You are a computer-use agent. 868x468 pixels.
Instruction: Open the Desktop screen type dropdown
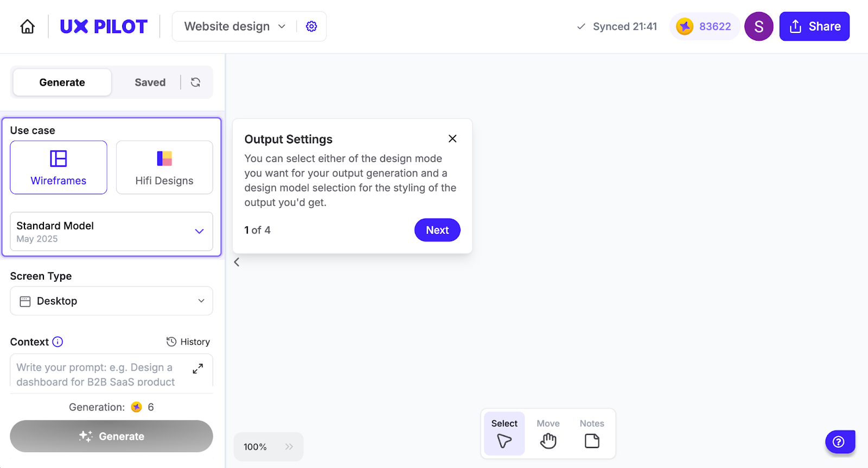111,301
